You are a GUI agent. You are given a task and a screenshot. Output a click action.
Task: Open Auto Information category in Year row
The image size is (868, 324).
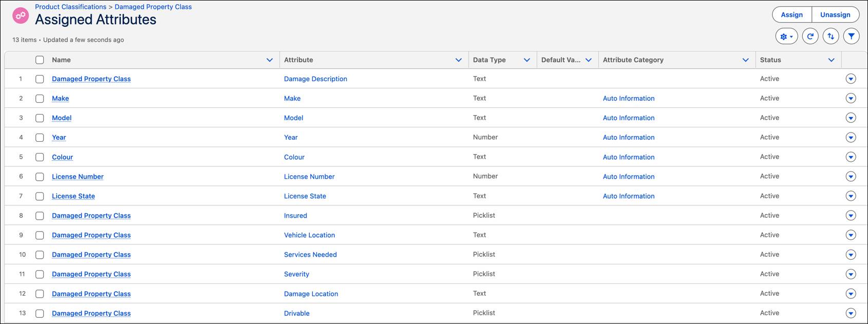(629, 138)
